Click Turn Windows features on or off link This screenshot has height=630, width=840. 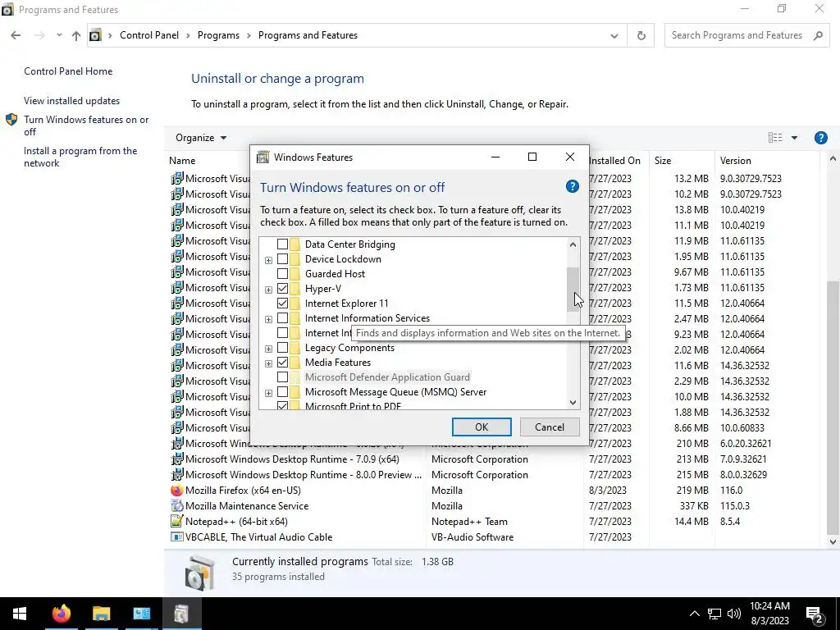[86, 126]
